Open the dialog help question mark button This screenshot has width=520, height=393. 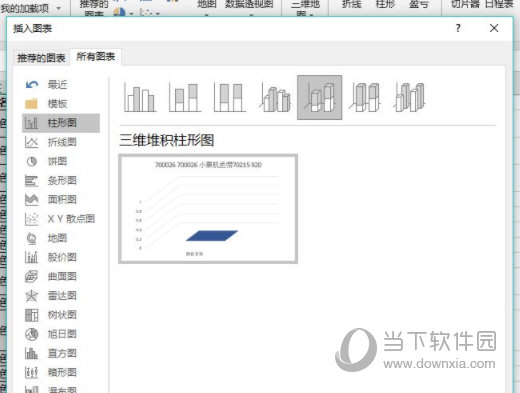[x=458, y=28]
